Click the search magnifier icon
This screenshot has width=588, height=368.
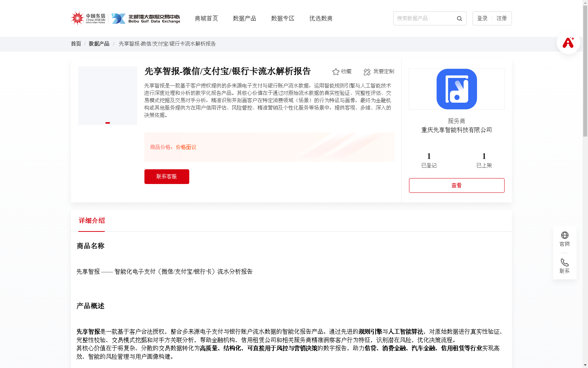click(x=459, y=18)
